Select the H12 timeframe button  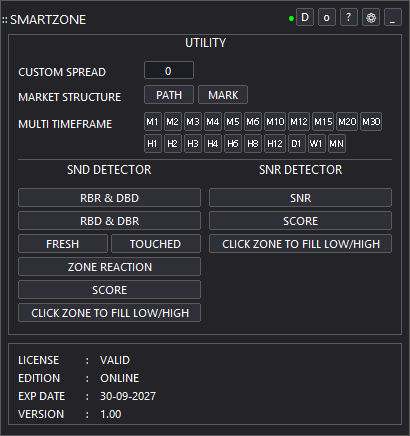275,144
